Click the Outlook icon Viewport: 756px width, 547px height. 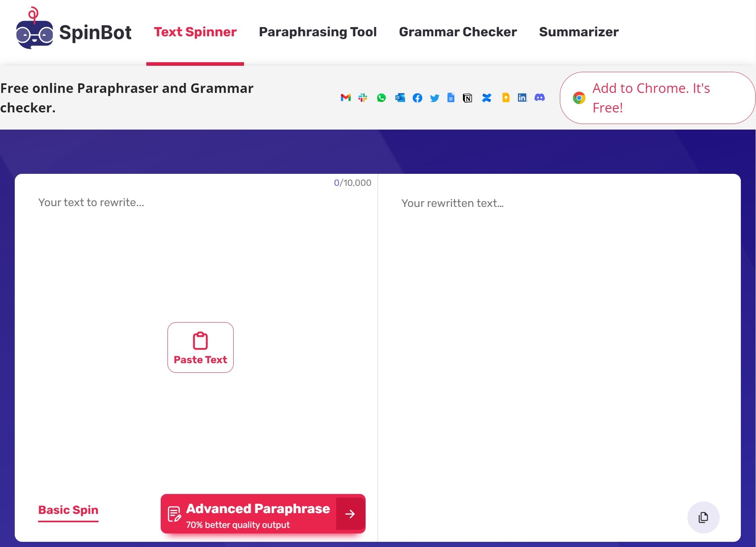400,98
